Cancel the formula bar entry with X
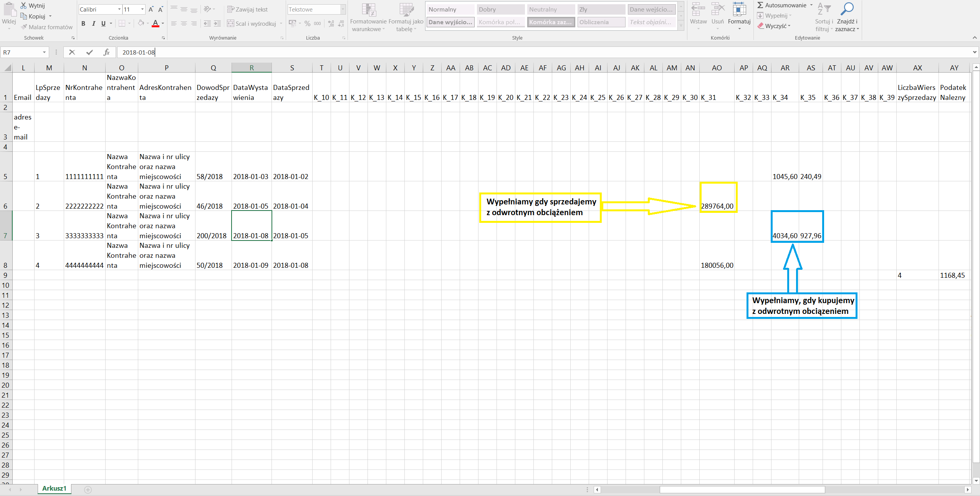Screen dimensions: 980x496 coord(72,52)
